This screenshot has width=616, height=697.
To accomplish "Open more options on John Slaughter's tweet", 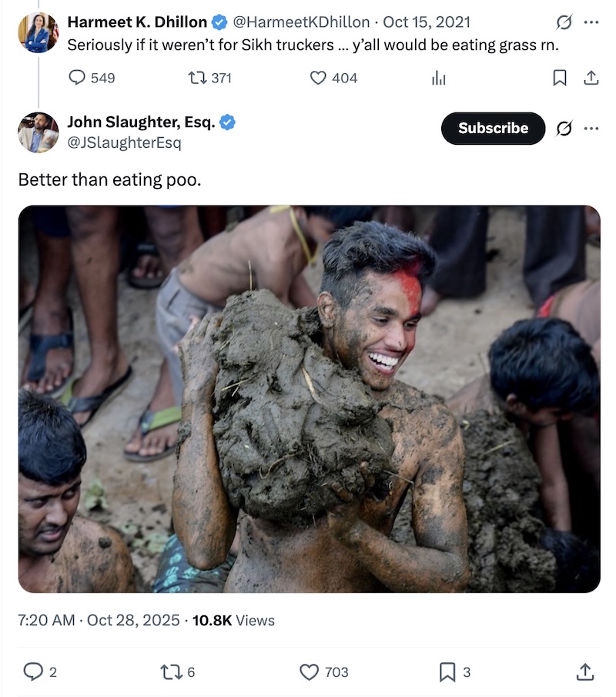I will tap(591, 129).
